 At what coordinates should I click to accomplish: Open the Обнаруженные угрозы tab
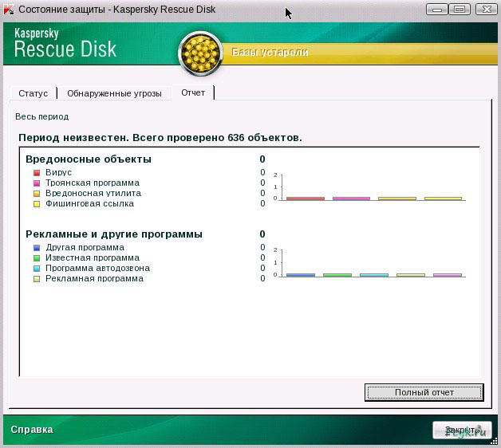pos(114,93)
